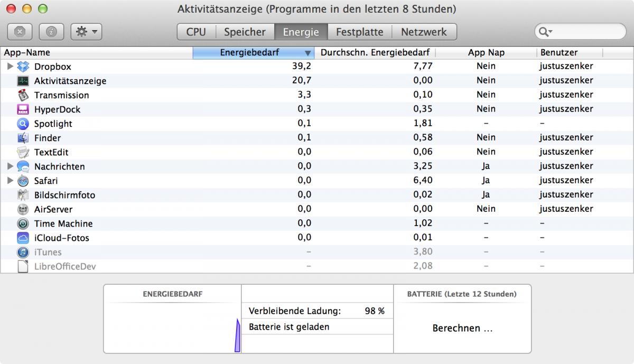
Task: Open the gear actions dropdown menu
Action: tap(86, 32)
